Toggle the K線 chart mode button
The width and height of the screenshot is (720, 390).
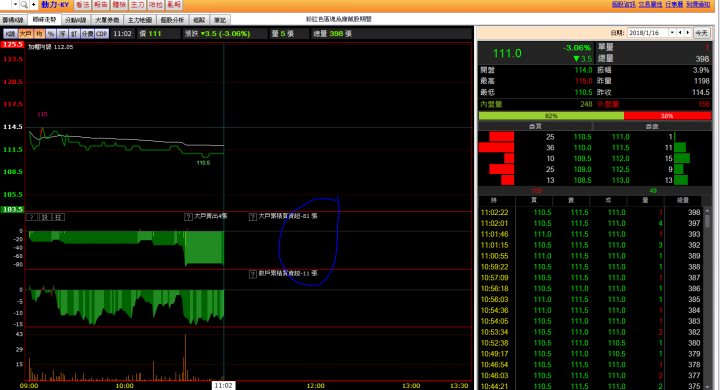coord(10,34)
